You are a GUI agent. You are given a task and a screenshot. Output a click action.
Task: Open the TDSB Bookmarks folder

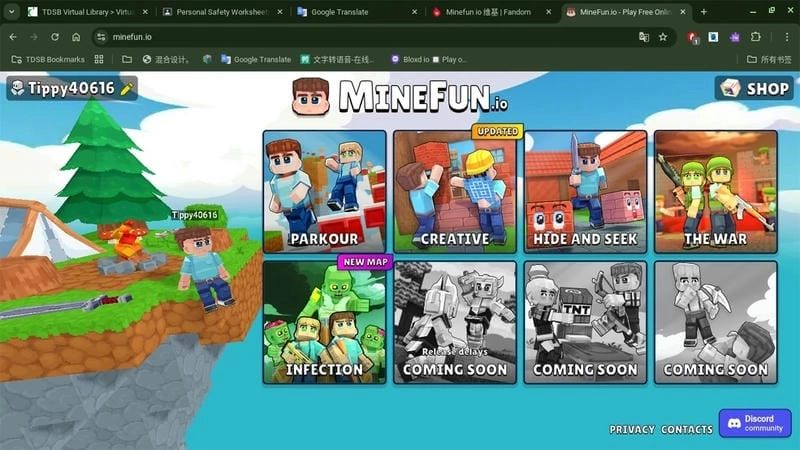point(48,59)
